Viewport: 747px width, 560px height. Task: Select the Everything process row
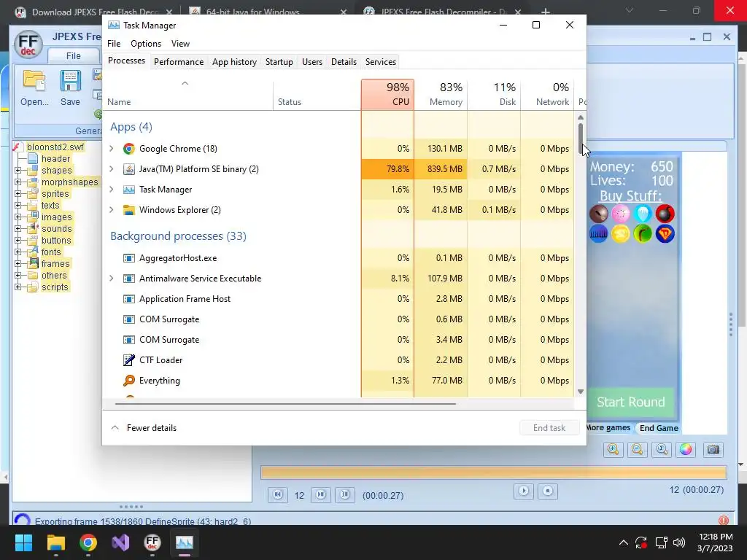point(338,381)
